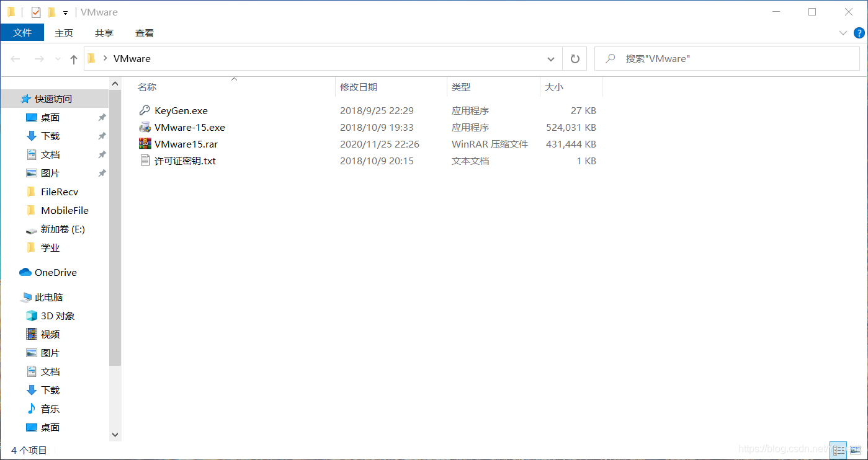This screenshot has height=460, width=868.
Task: Switch to the 查看 tab
Action: 145,33
